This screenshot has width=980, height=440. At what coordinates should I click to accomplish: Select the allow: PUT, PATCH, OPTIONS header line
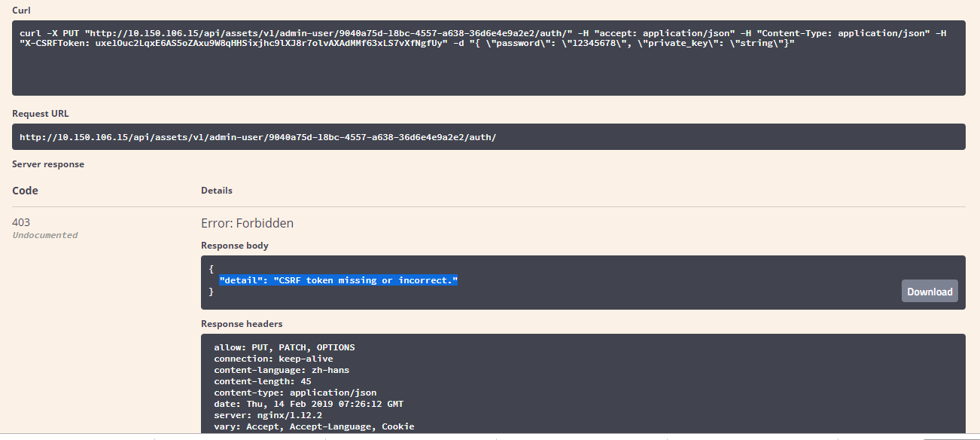pyautogui.click(x=284, y=347)
